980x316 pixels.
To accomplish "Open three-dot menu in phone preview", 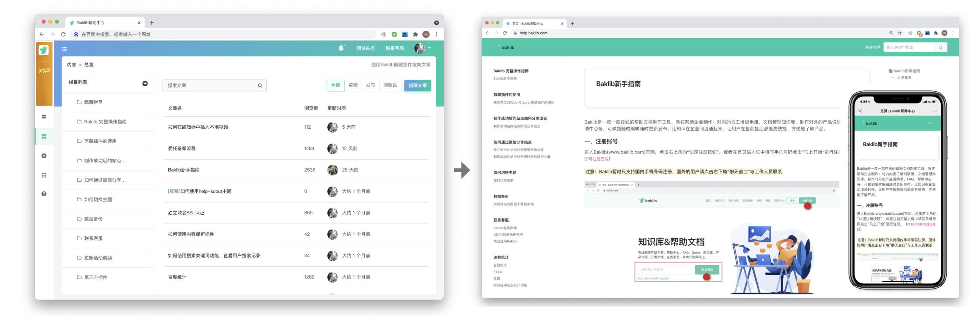I will coord(935,111).
